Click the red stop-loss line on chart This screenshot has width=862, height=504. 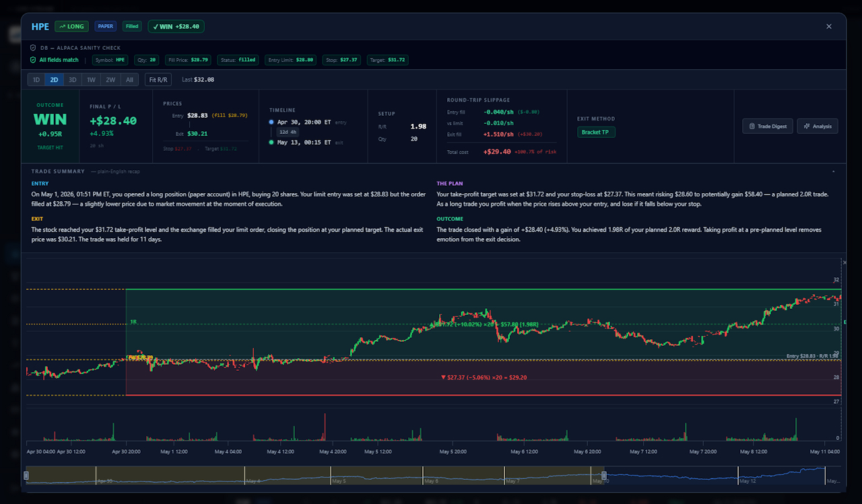coord(484,395)
